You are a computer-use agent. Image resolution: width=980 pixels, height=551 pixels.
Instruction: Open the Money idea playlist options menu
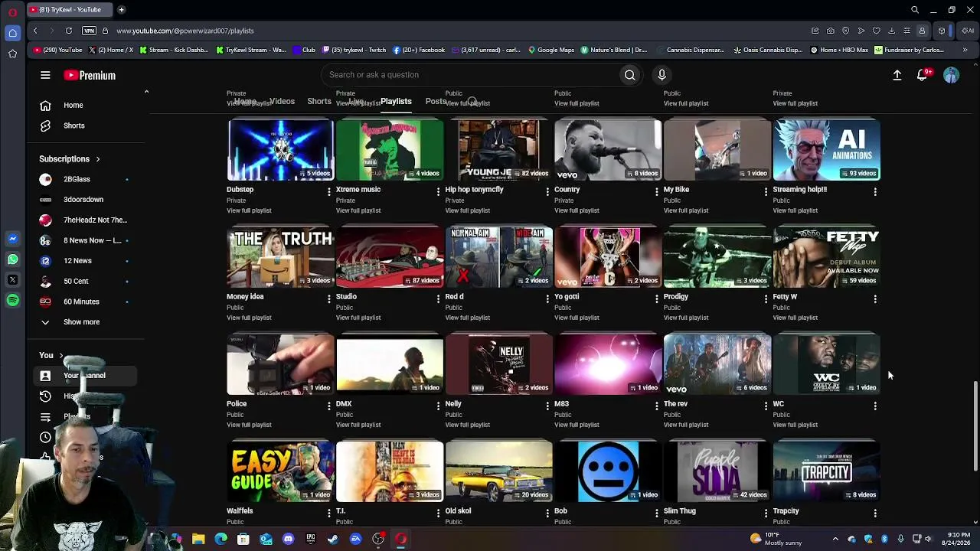329,298
